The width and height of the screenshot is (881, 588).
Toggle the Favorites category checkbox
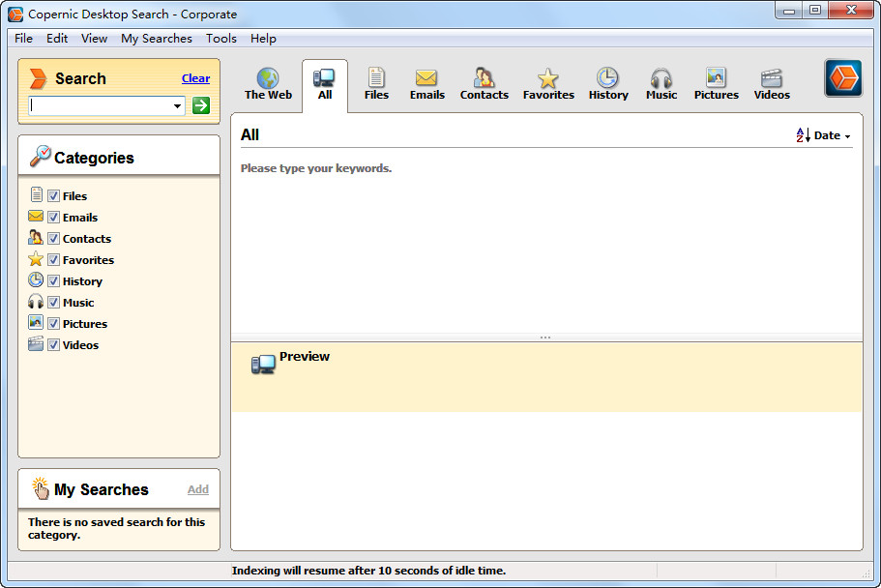53,260
